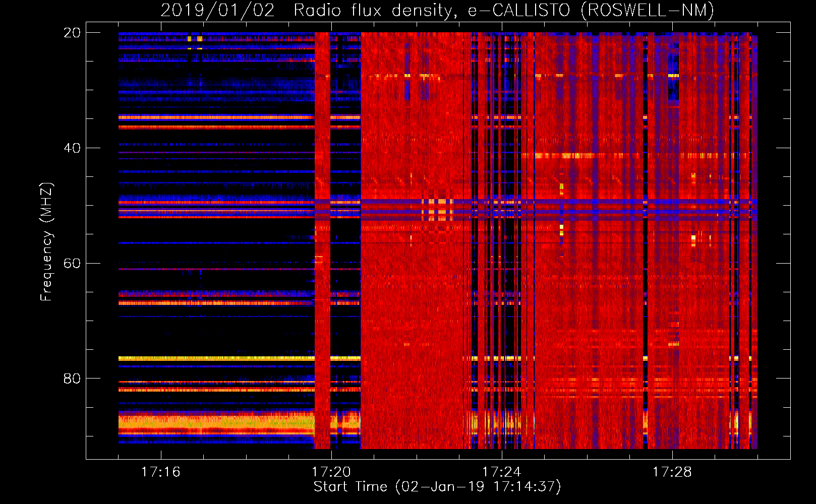Viewport: 816px width, 504px height.
Task: Click the 20 frequency tick label
Action: [x=72, y=33]
